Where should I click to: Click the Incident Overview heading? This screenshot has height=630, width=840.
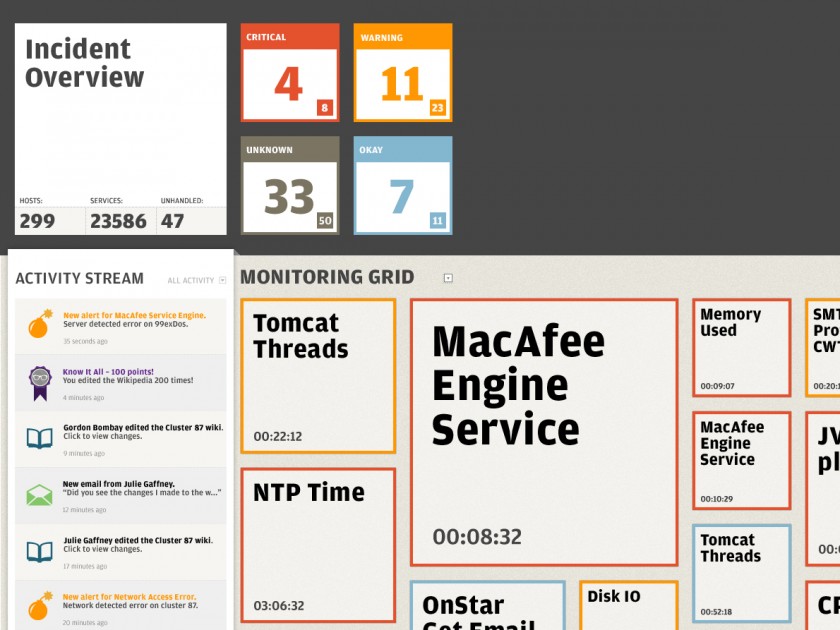[x=85, y=63]
